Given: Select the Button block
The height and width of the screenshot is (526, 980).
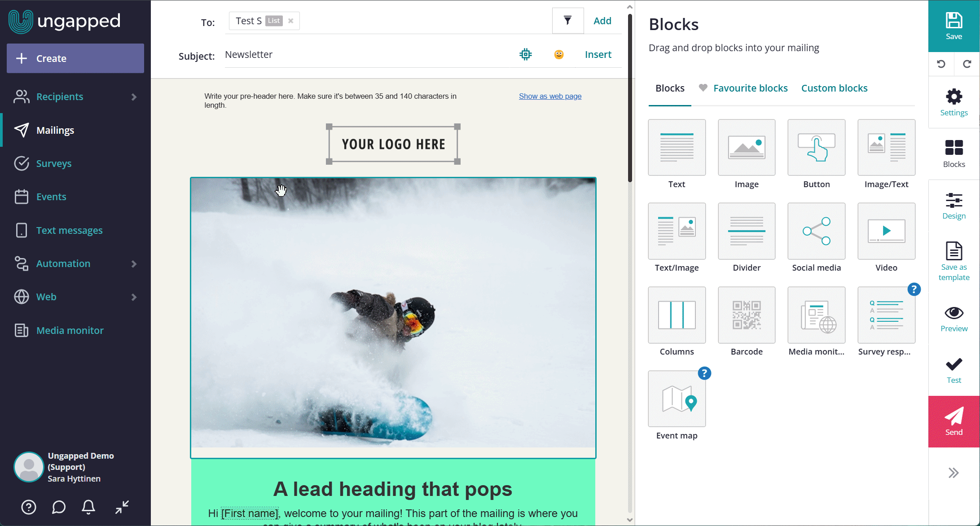Looking at the screenshot, I should click(x=816, y=147).
